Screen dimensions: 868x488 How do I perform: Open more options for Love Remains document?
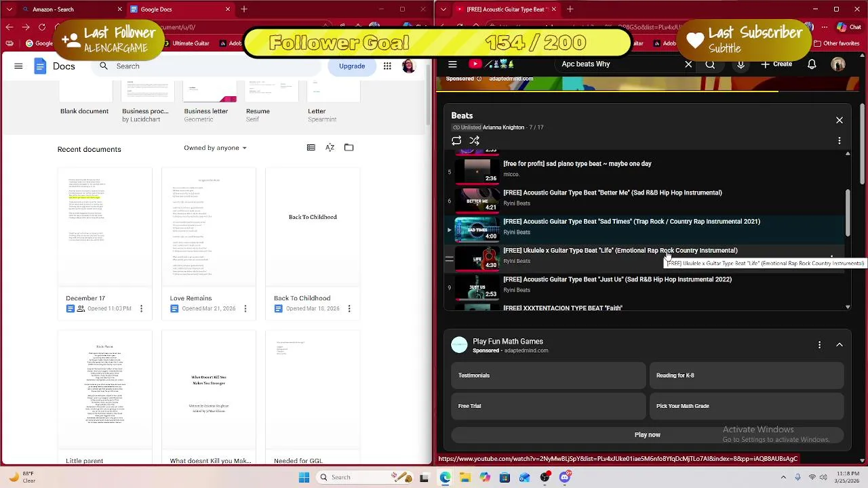pos(245,308)
